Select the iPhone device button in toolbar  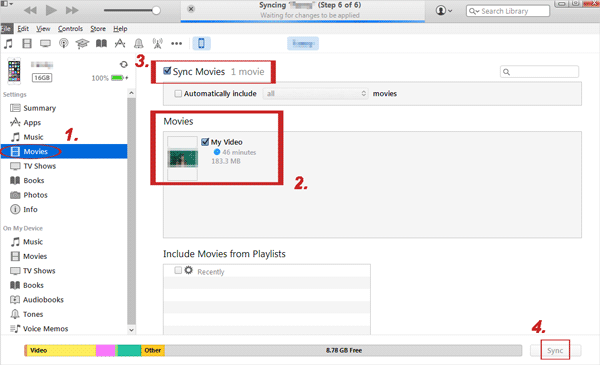(201, 43)
